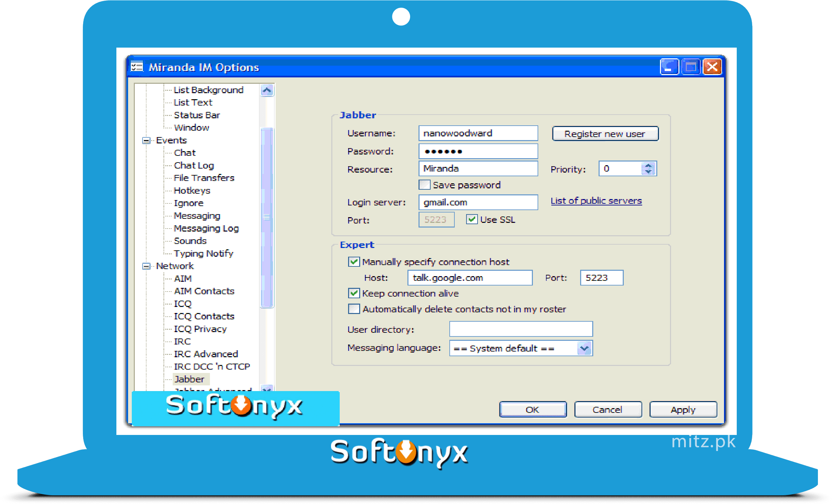Open Status Bar options in tree
The width and height of the screenshot is (832, 504).
[x=197, y=115]
